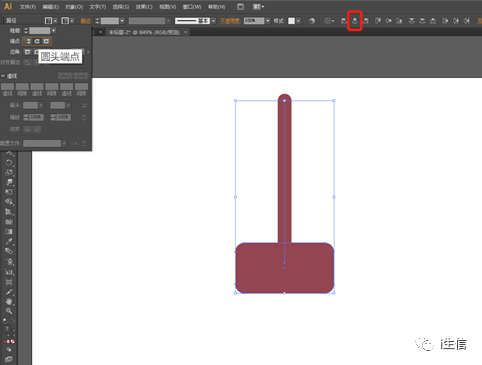Select the Artboard tool
Screen dimensions: 482x365
[x=9, y=282]
